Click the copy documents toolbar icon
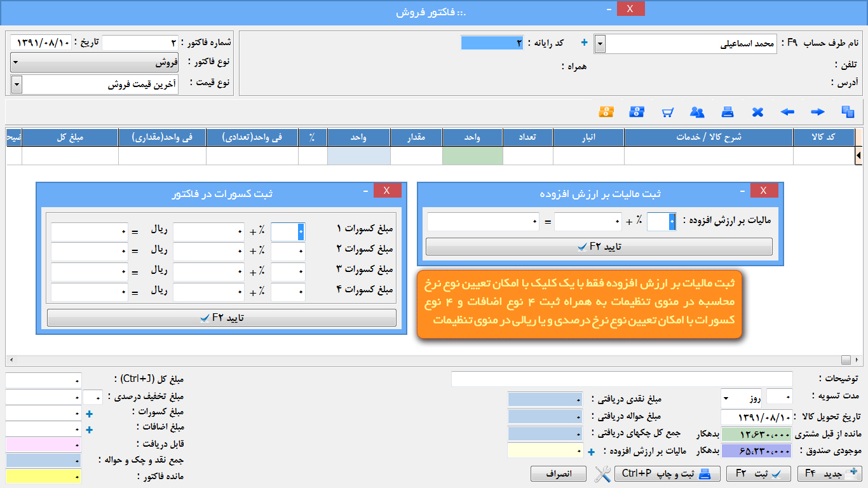The image size is (868, 488). (848, 112)
